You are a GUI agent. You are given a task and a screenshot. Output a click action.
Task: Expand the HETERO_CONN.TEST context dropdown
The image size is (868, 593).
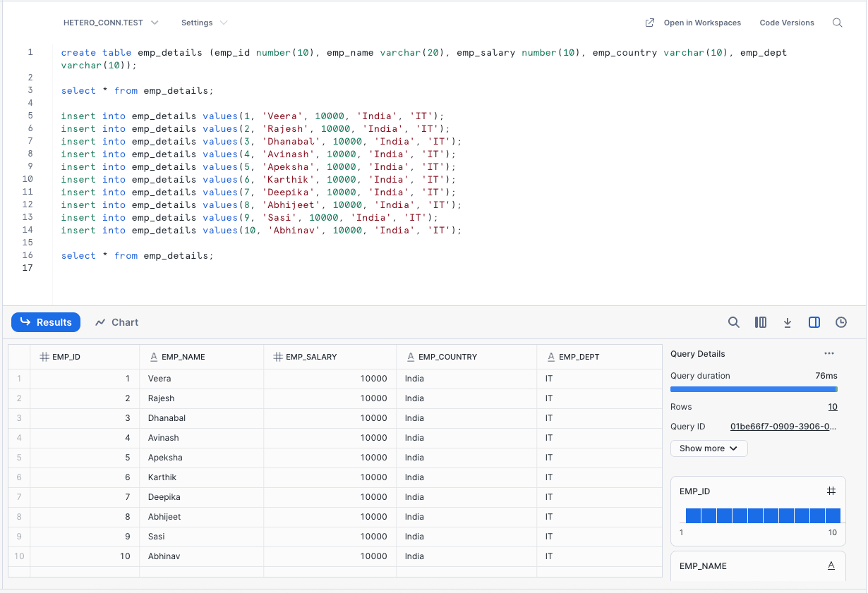pos(111,23)
